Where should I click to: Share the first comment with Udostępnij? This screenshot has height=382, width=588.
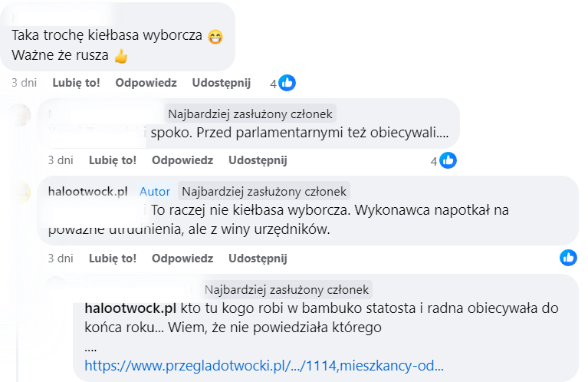tap(222, 83)
